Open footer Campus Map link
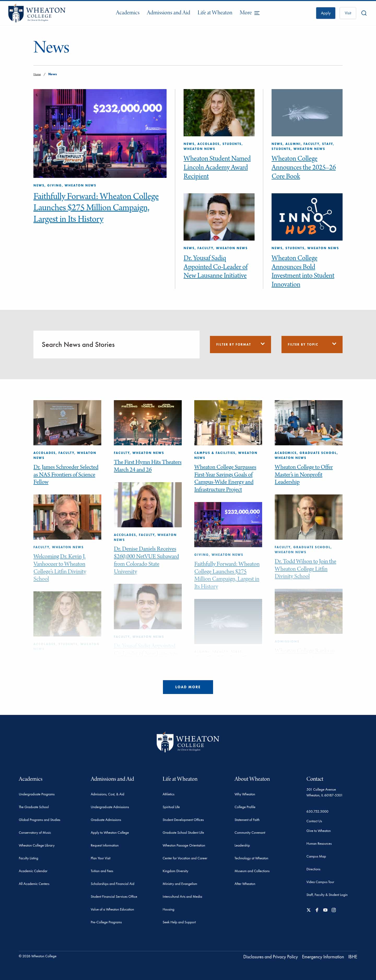Viewport: 376px width, 980px height. click(316, 856)
